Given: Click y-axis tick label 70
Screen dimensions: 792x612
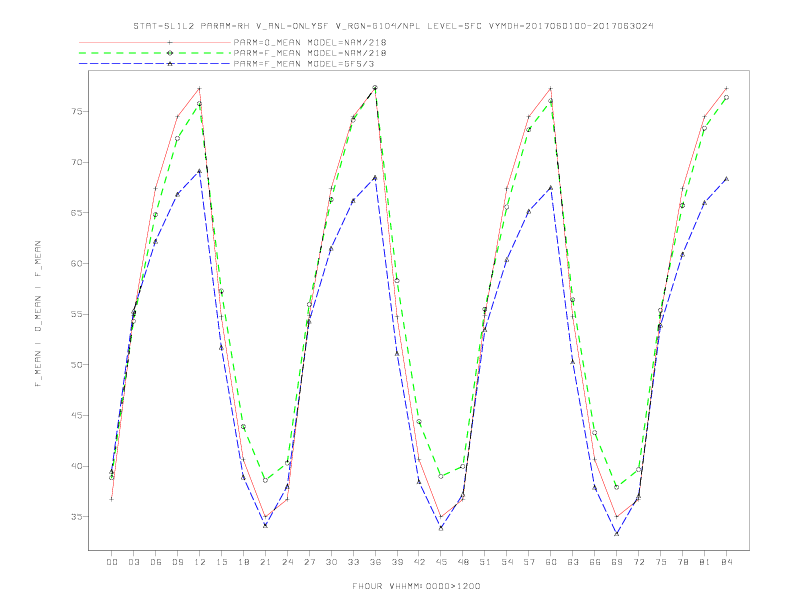Looking at the screenshot, I should (77, 162).
